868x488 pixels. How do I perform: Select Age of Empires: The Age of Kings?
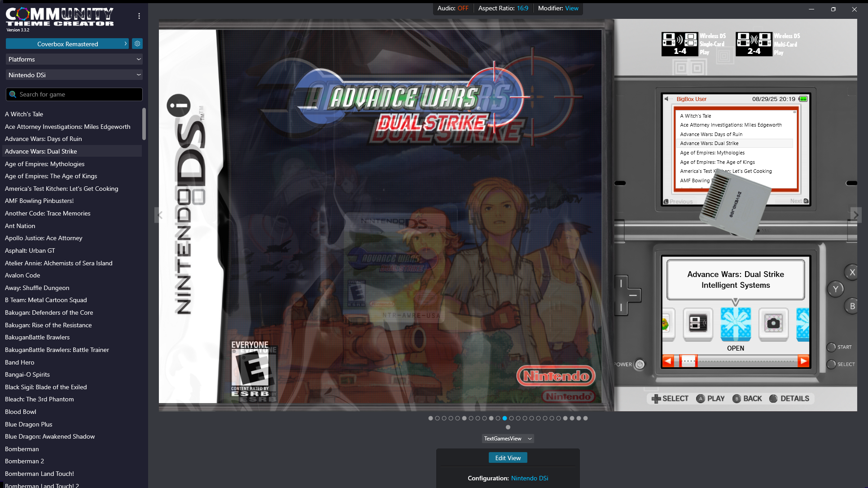coord(72,176)
